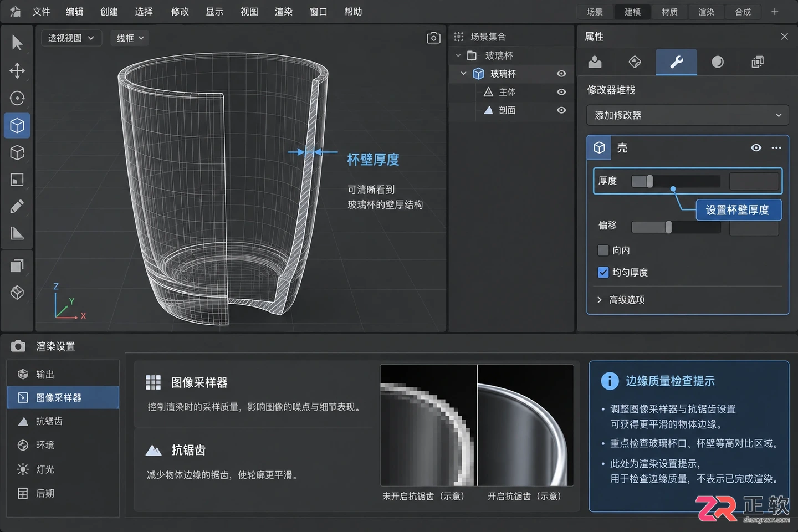Open shell modifier more options menu

(x=776, y=148)
